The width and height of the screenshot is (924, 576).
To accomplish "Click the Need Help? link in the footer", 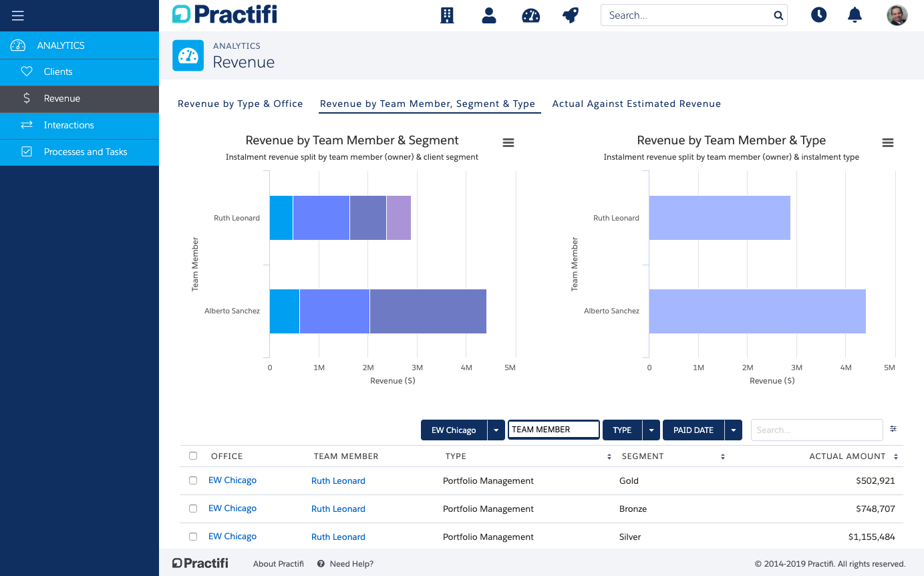I will [x=351, y=563].
